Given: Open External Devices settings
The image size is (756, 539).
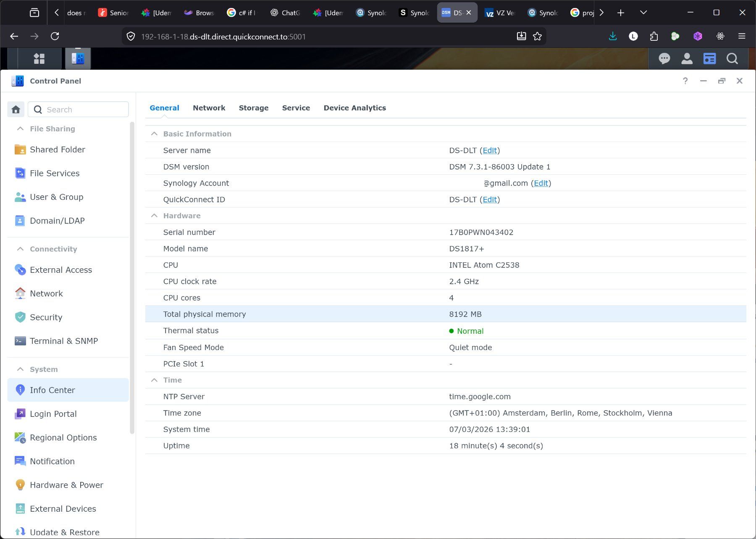Looking at the screenshot, I should 68,509.
